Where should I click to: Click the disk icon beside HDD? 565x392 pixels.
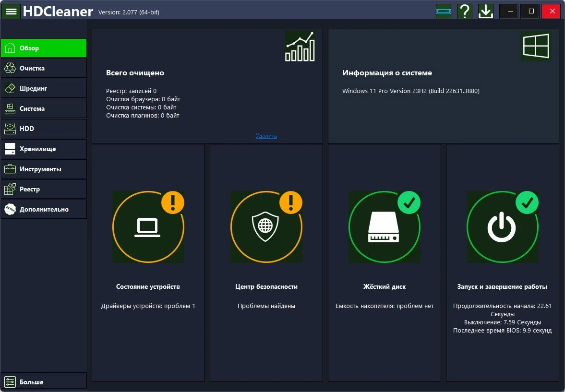pos(10,129)
